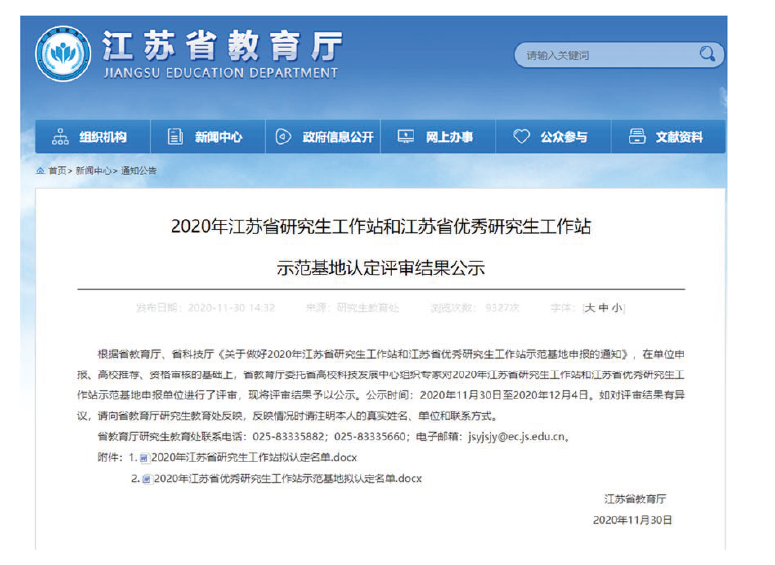Image resolution: width=775 pixels, height=565 pixels.
Task: Set font size to 大
Action: 590,308
